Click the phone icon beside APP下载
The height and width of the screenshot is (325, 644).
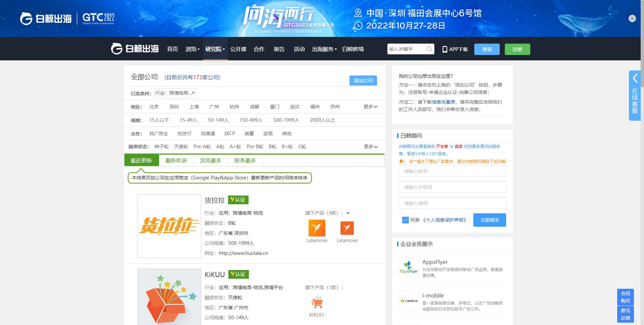point(445,49)
